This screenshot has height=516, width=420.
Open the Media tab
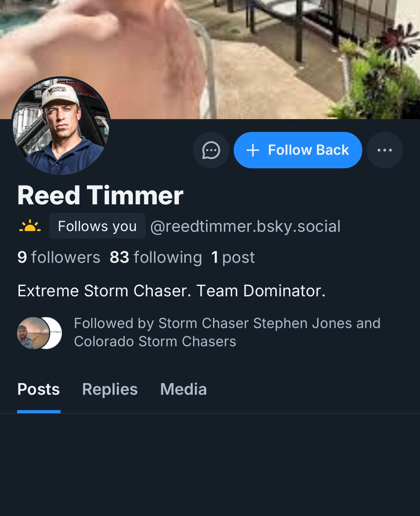(183, 389)
